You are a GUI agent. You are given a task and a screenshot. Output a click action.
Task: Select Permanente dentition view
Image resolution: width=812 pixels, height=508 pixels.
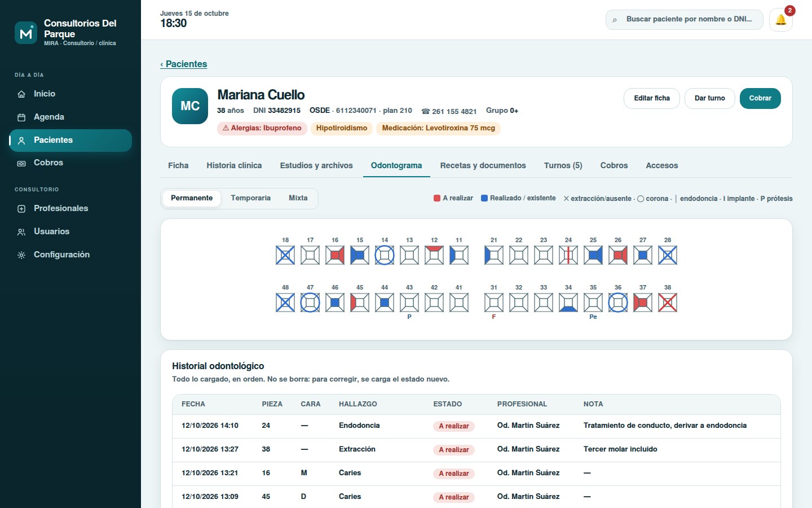(192, 198)
